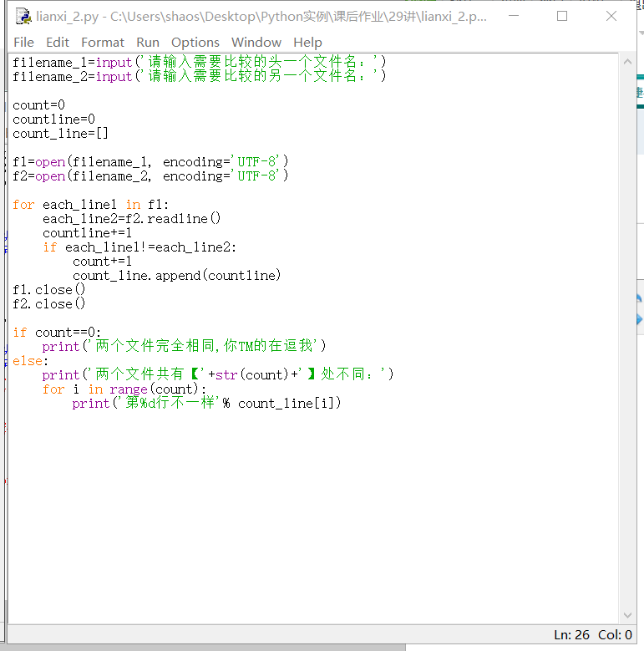Click the scrollbar down arrow
644x651 pixels.
coord(626,616)
